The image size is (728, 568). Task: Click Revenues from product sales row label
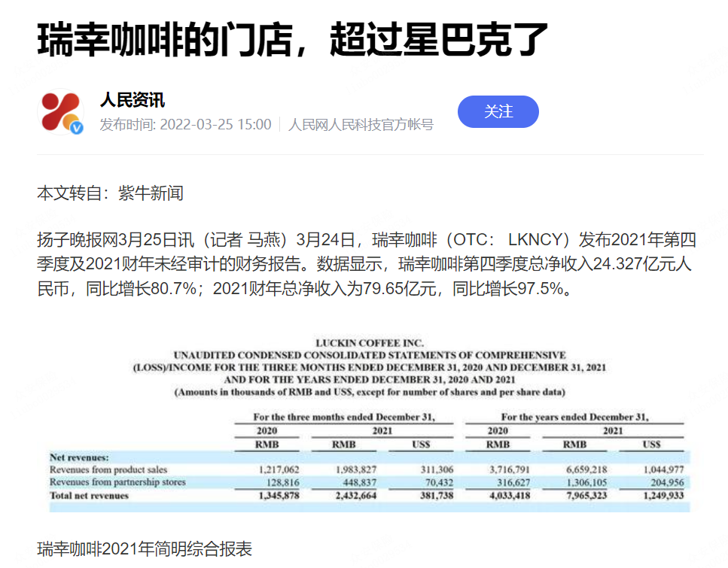coord(108,469)
